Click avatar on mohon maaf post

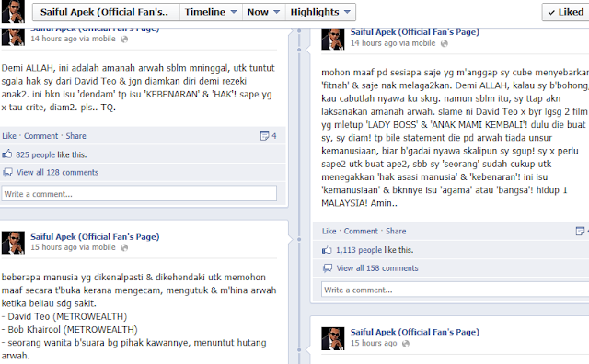[x=333, y=39]
